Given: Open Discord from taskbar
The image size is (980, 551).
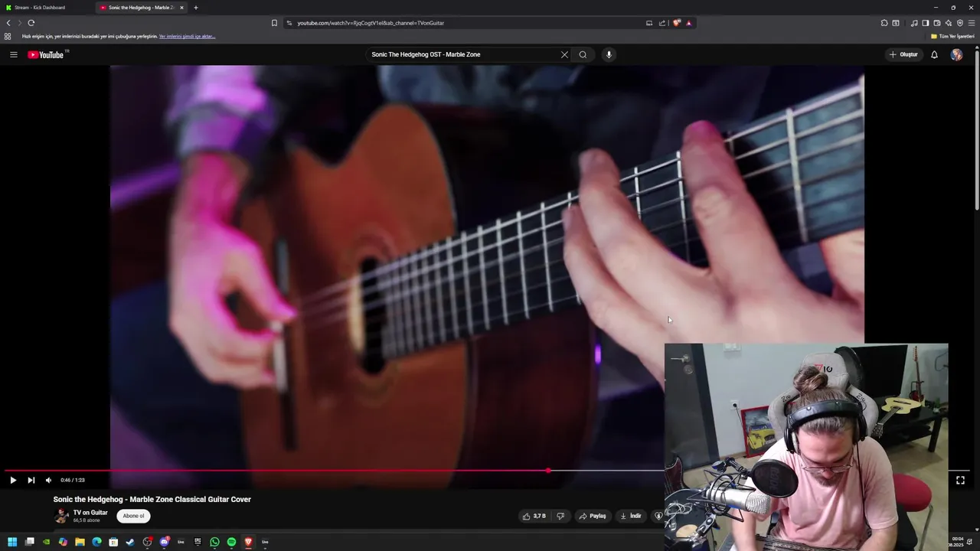Looking at the screenshot, I should click(164, 542).
